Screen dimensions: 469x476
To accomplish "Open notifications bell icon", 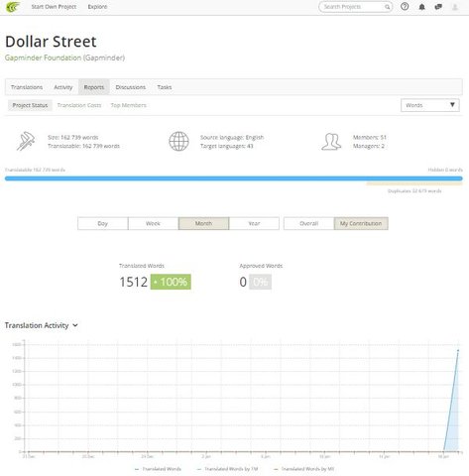I will 422,7.
